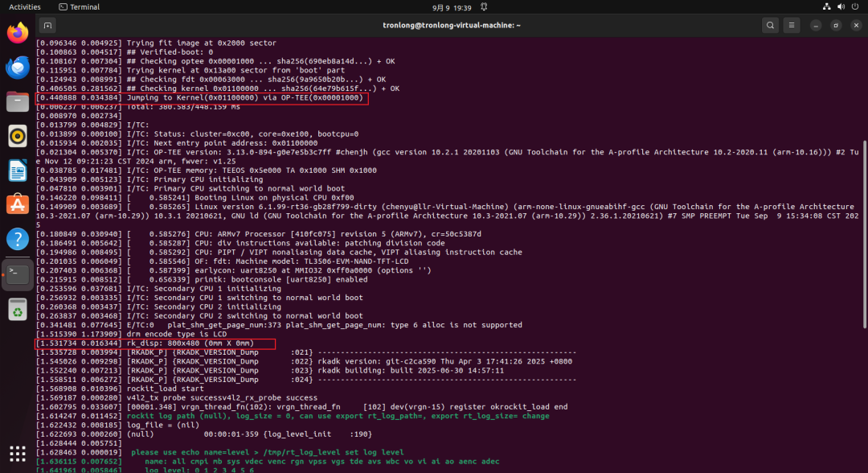Open the Help question mark icon
Screen dimensions: 868x473
click(x=18, y=239)
